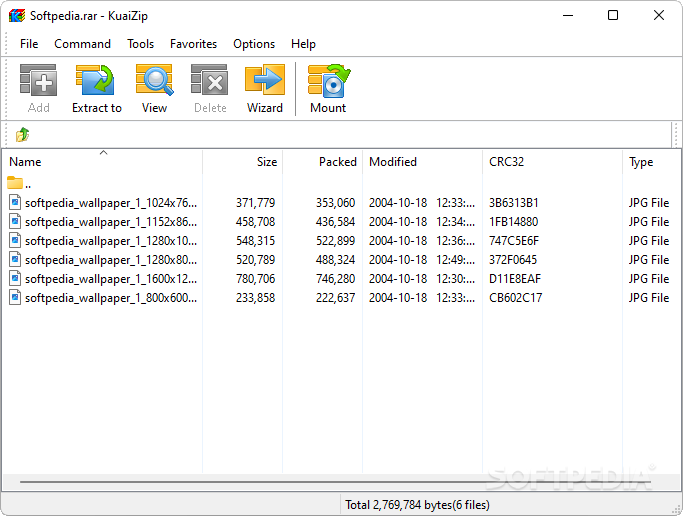Screen dimensions: 683x516
Task: Click the JPG icon for softpedia_wallpaper_1_1600x12...
Action: click(15, 279)
